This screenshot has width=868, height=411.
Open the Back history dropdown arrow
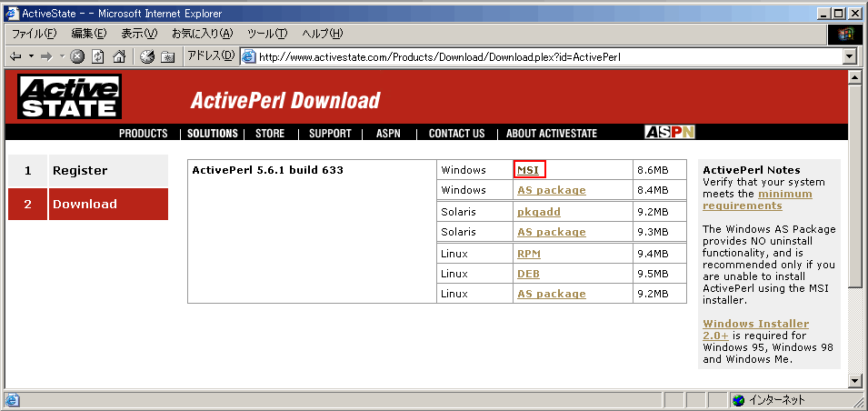tap(31, 56)
